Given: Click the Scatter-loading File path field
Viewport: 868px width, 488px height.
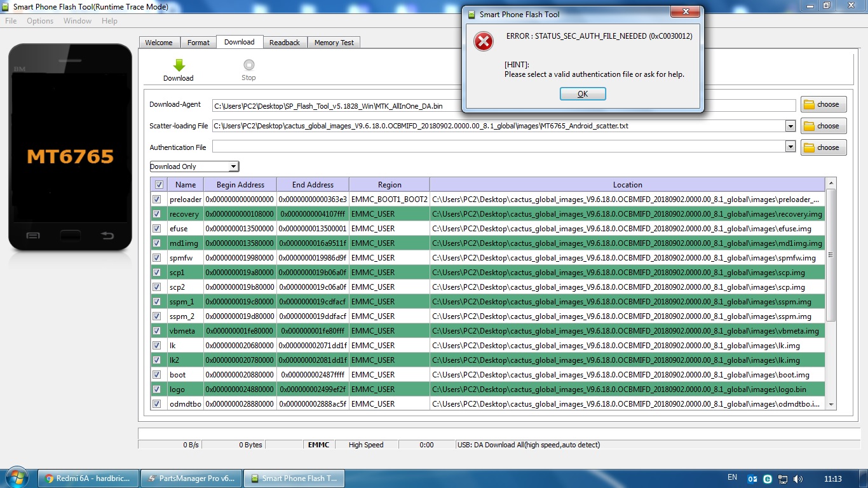Looking at the screenshot, I should 499,126.
